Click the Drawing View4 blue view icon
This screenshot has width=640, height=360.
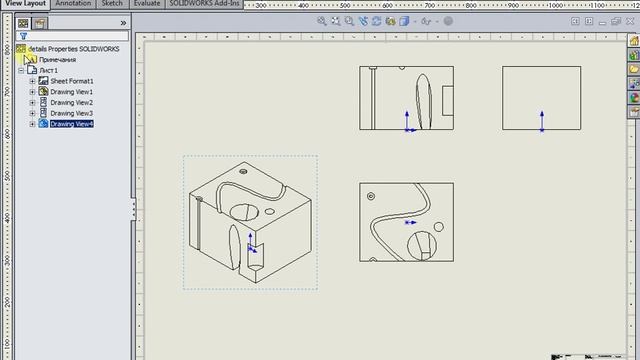click(x=43, y=123)
